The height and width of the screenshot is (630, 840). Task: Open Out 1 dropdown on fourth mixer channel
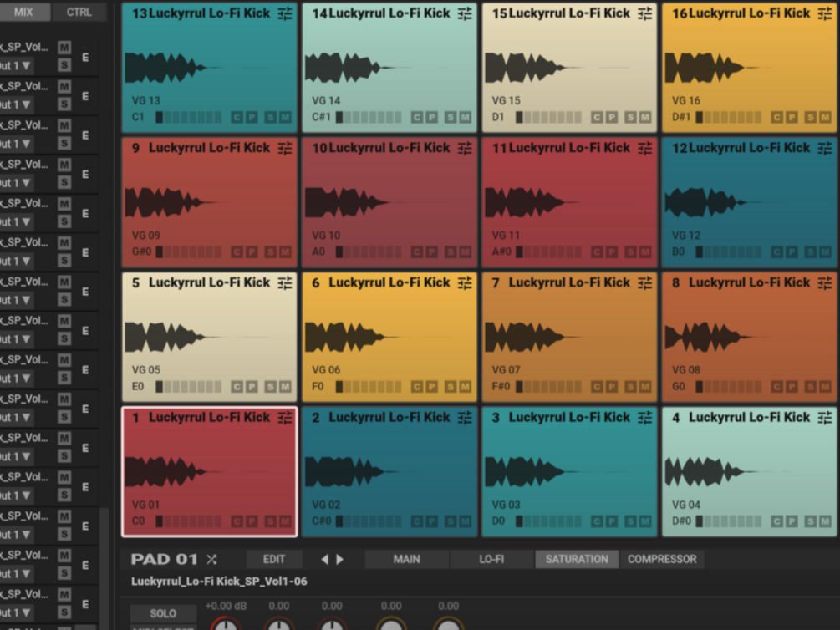click(x=16, y=183)
